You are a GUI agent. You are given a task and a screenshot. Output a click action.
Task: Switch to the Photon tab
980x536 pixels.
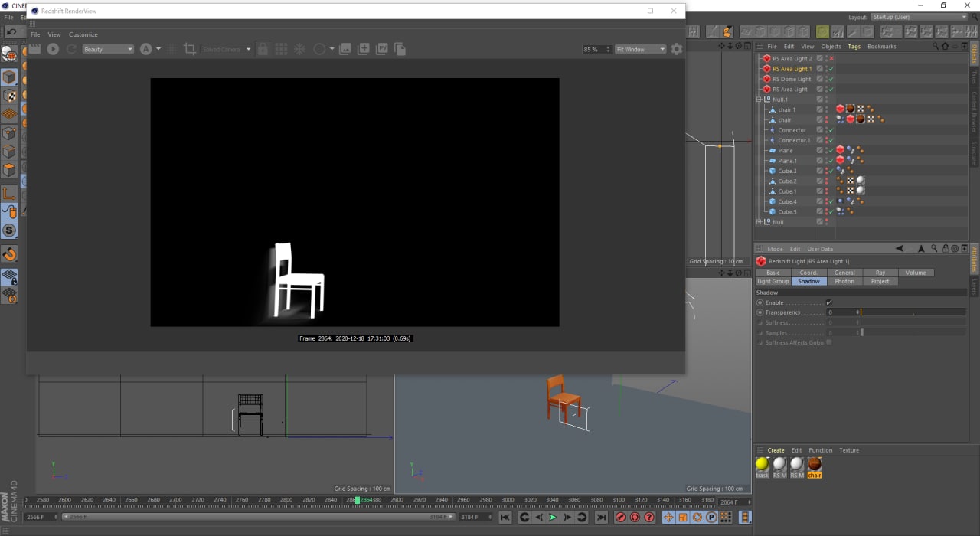[844, 281]
